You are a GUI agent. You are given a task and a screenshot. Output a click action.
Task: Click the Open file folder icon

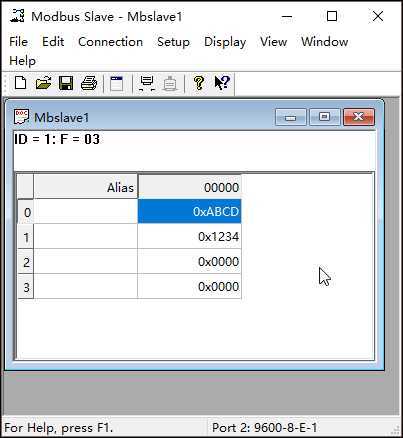tap(43, 83)
